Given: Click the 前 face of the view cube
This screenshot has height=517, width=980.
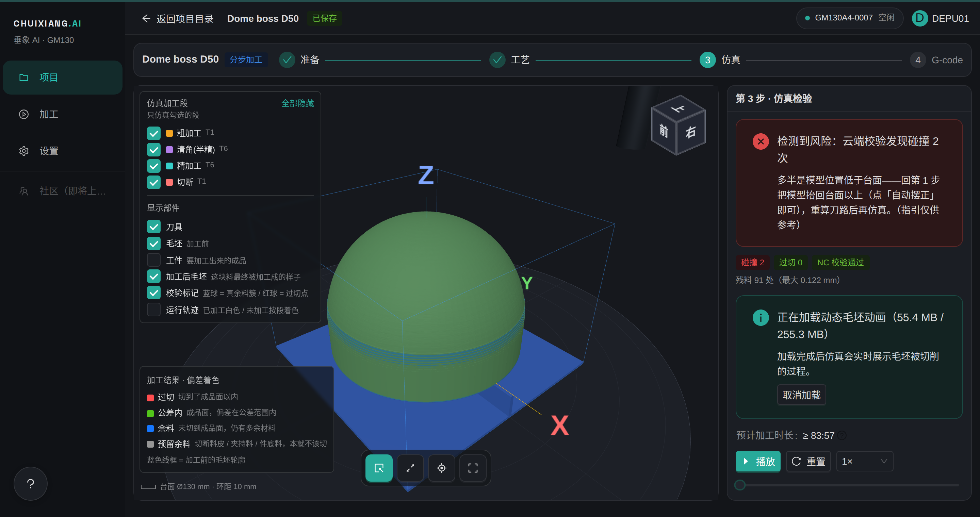Looking at the screenshot, I should pyautogui.click(x=664, y=131).
